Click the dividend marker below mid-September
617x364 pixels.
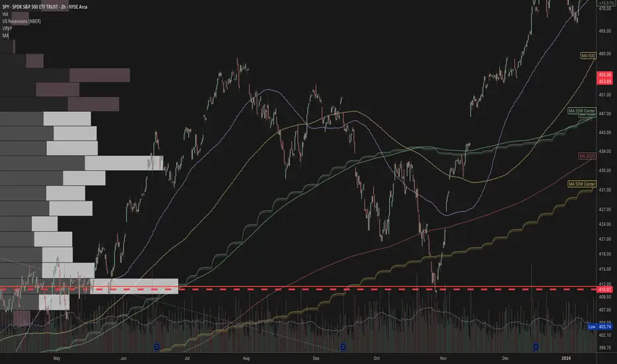click(343, 347)
